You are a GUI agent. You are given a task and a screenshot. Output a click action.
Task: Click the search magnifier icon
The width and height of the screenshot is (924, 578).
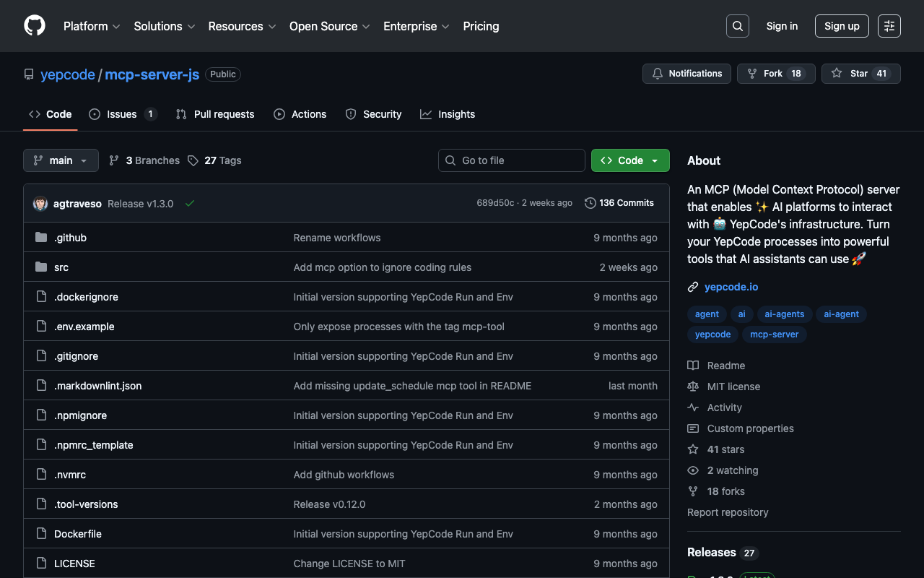click(x=737, y=26)
